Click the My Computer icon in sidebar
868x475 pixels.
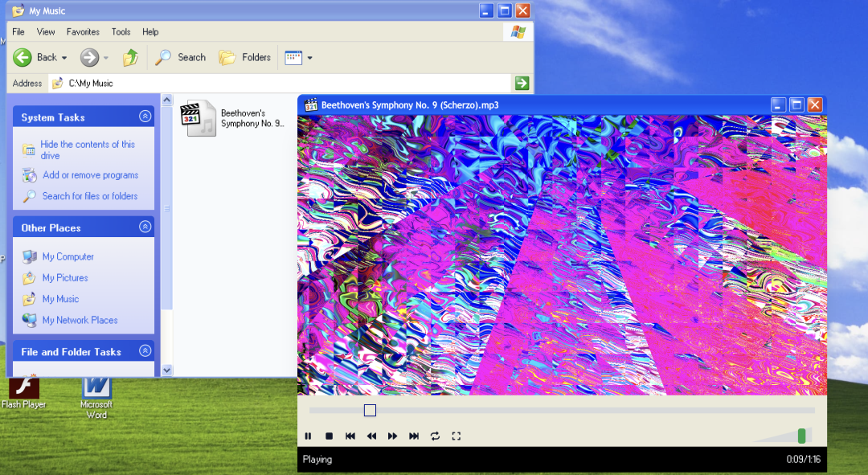(x=30, y=257)
